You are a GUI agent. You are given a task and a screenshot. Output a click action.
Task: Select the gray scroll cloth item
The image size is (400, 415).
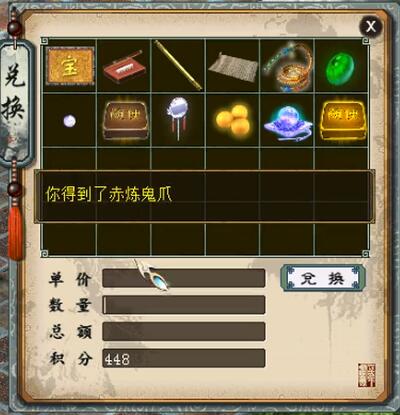pyautogui.click(x=233, y=67)
